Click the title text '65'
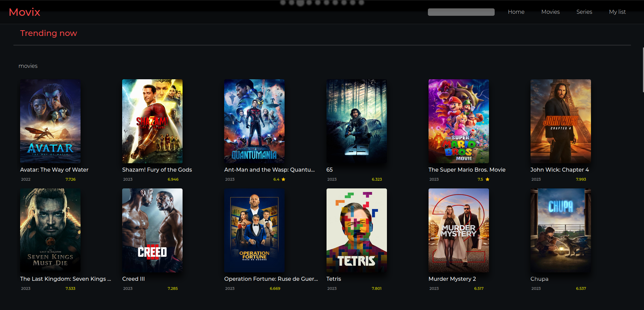The height and width of the screenshot is (310, 644). click(x=330, y=170)
